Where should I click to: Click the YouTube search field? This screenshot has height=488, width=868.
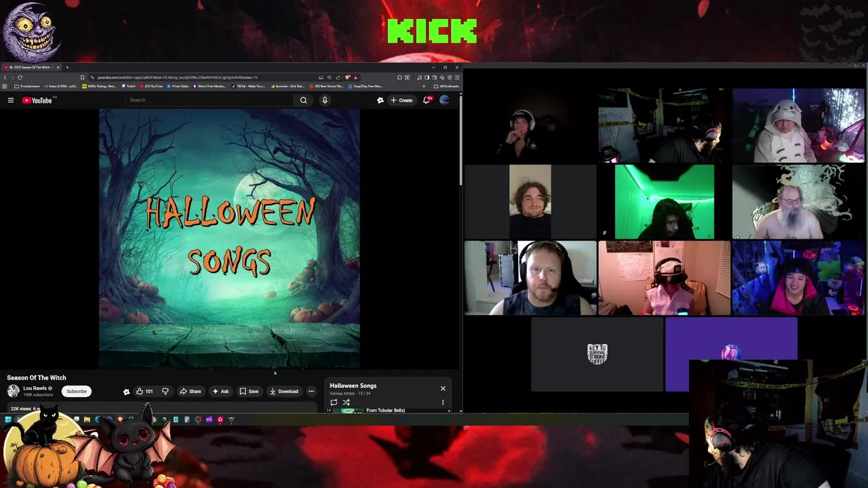(210, 100)
